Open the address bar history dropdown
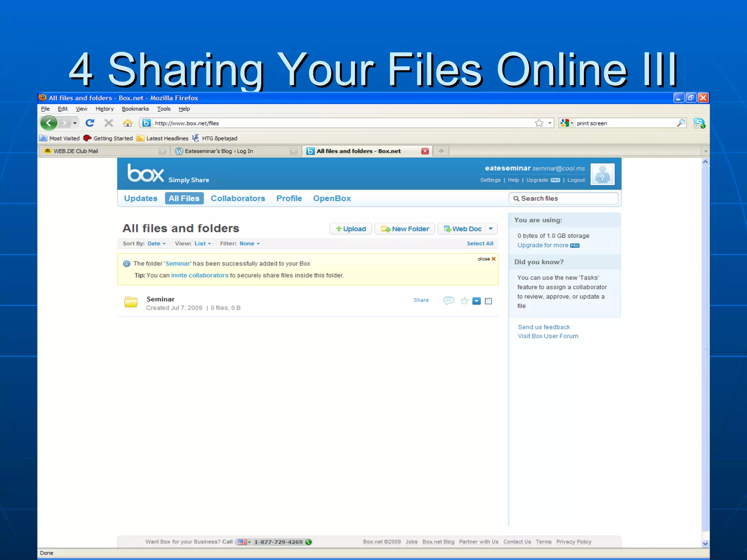 click(550, 123)
